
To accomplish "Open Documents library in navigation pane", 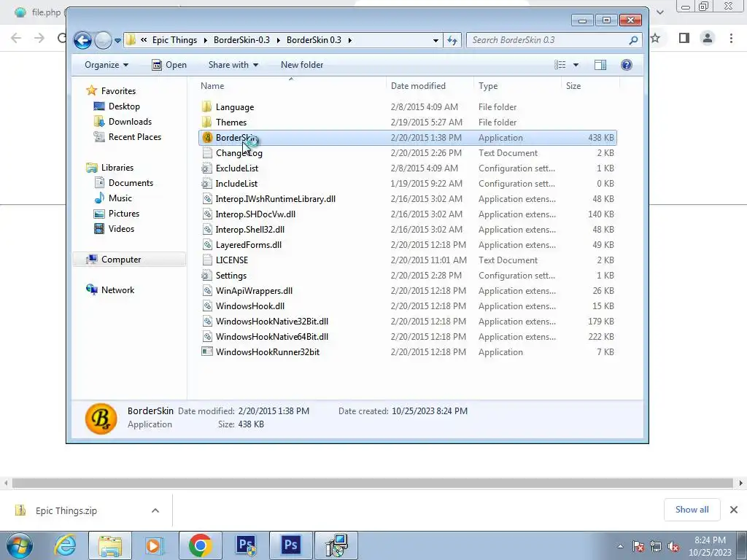I will 131,183.
